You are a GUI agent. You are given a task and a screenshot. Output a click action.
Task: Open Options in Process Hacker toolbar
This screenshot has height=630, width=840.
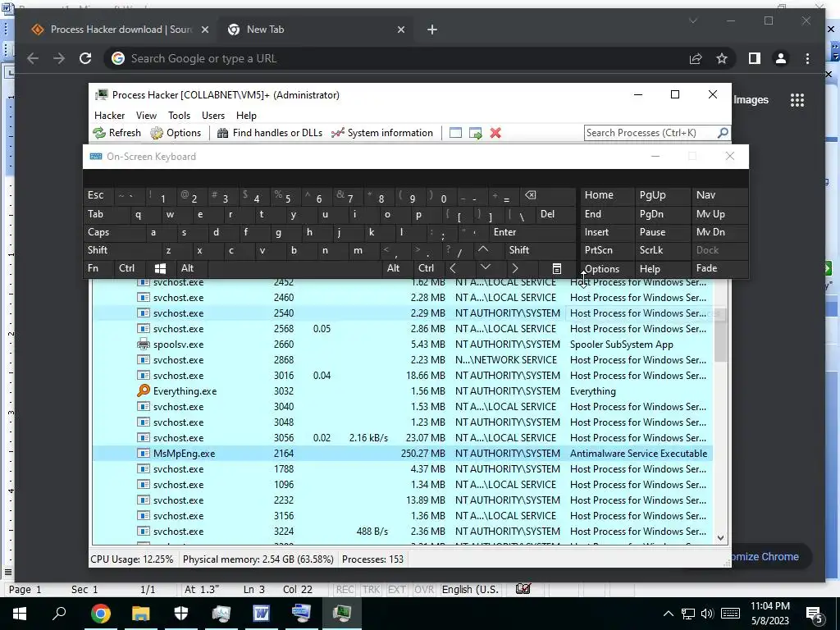[x=176, y=133]
